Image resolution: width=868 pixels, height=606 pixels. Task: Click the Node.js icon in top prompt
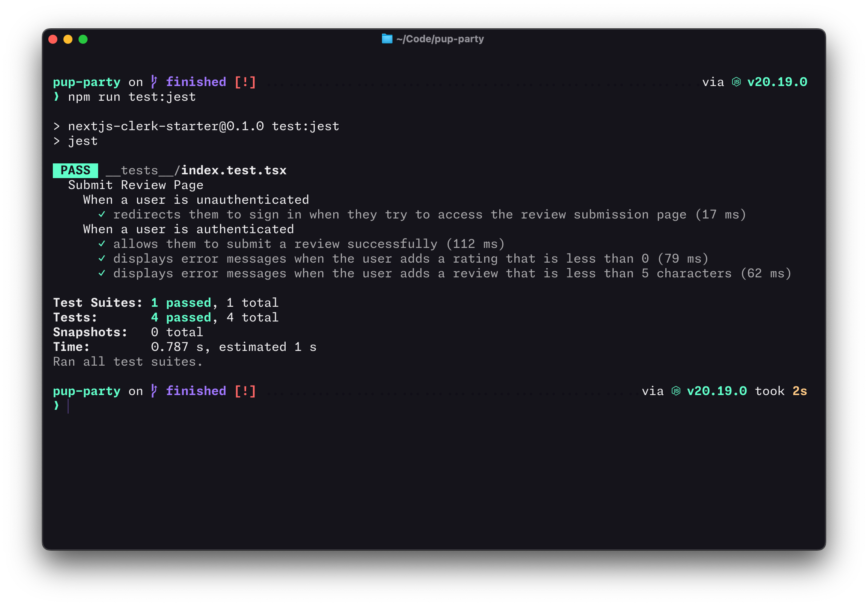(x=736, y=82)
